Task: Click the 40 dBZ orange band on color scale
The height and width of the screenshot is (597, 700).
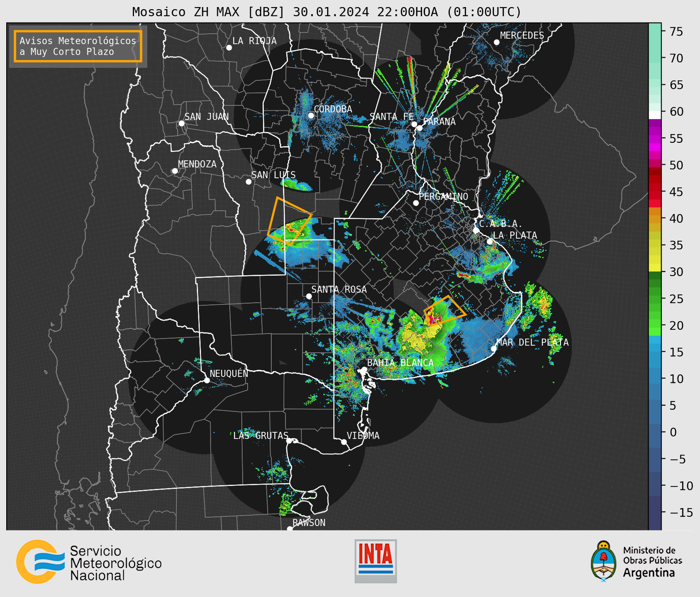Action: [654, 218]
